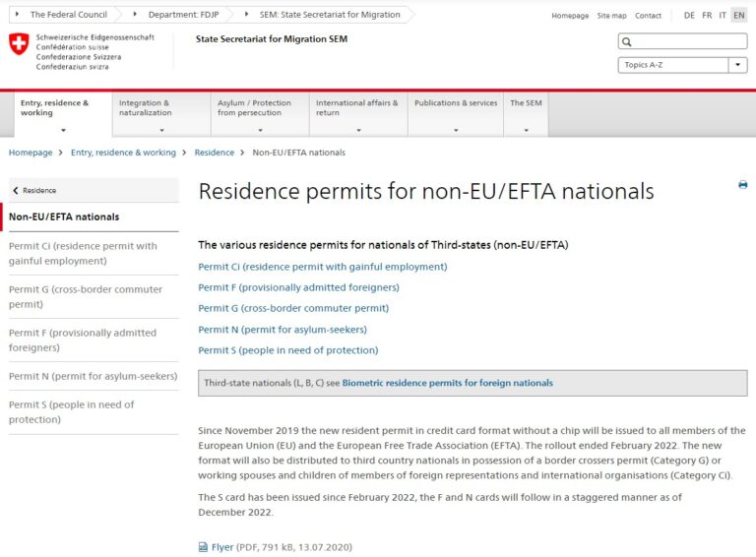The image size is (756, 557).
Task: Click the search input field
Action: click(682, 41)
